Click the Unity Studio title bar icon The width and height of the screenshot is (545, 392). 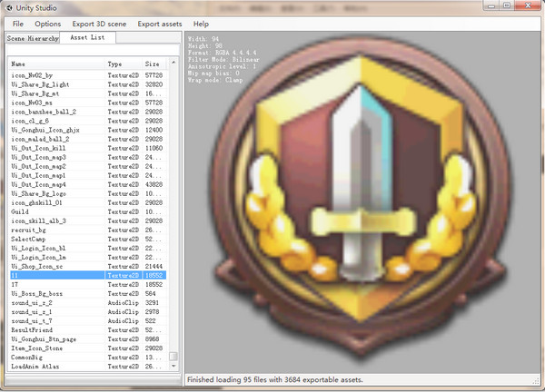coord(9,7)
